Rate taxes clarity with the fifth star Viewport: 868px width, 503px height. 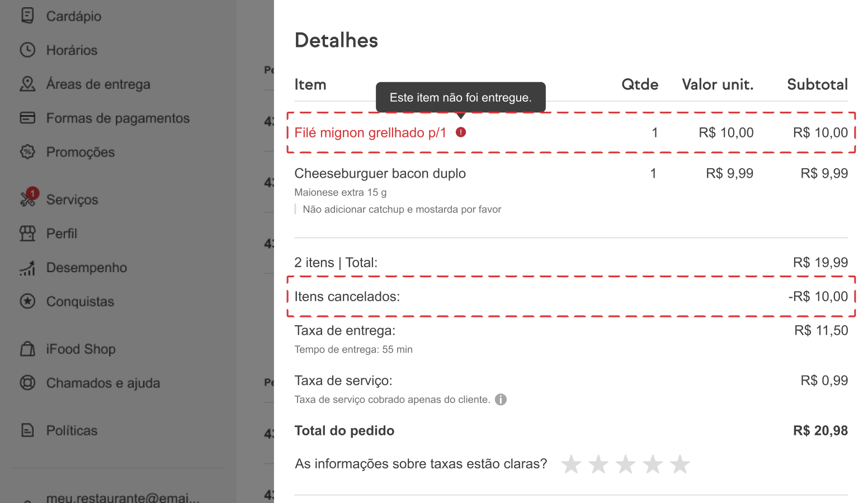click(680, 464)
